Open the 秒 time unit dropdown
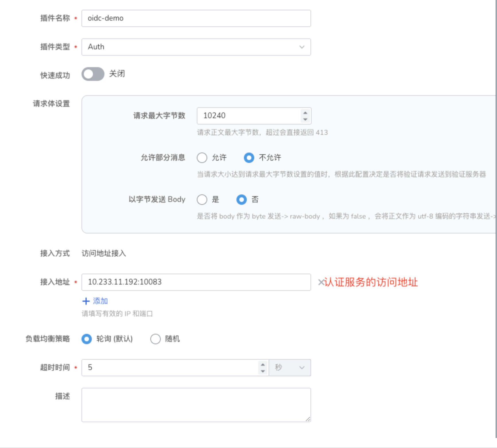Viewport: 497px width, 448px height. 290,368
